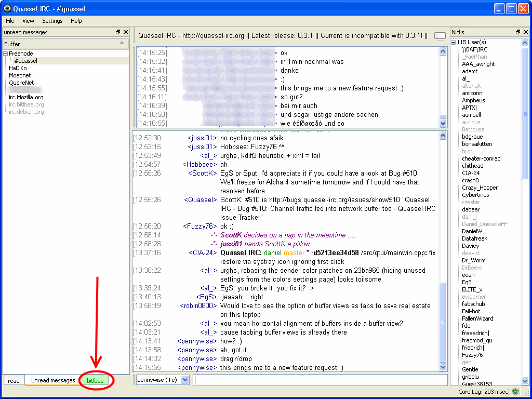
Task: Collapse the Freenode network tree
Action: coord(5,54)
